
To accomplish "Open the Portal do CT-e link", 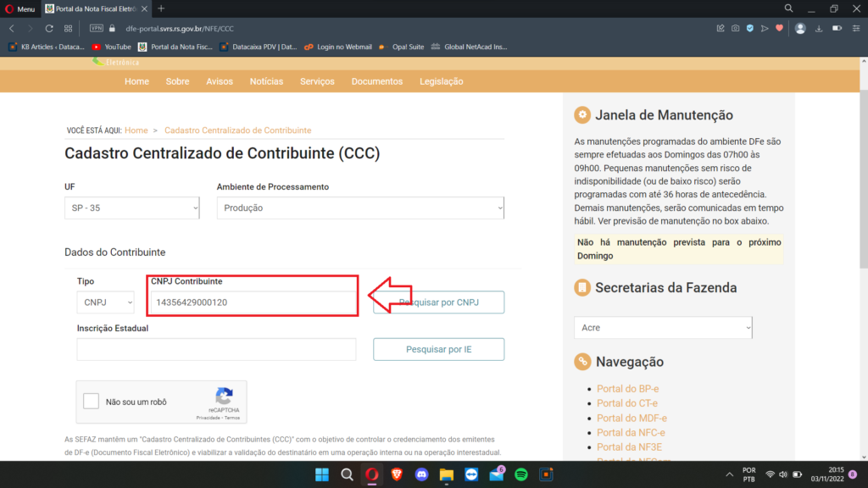I will coord(627,403).
